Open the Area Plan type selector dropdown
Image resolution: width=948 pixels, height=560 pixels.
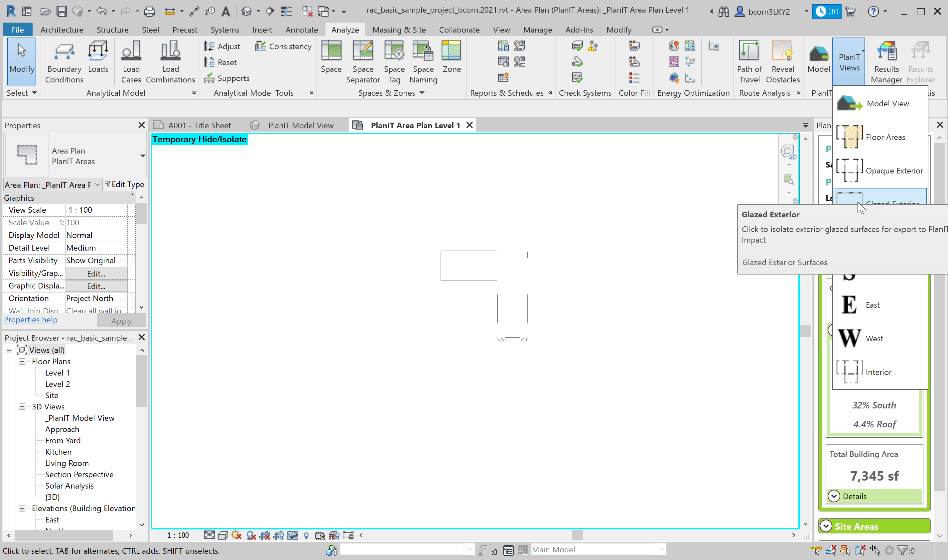[x=142, y=156]
